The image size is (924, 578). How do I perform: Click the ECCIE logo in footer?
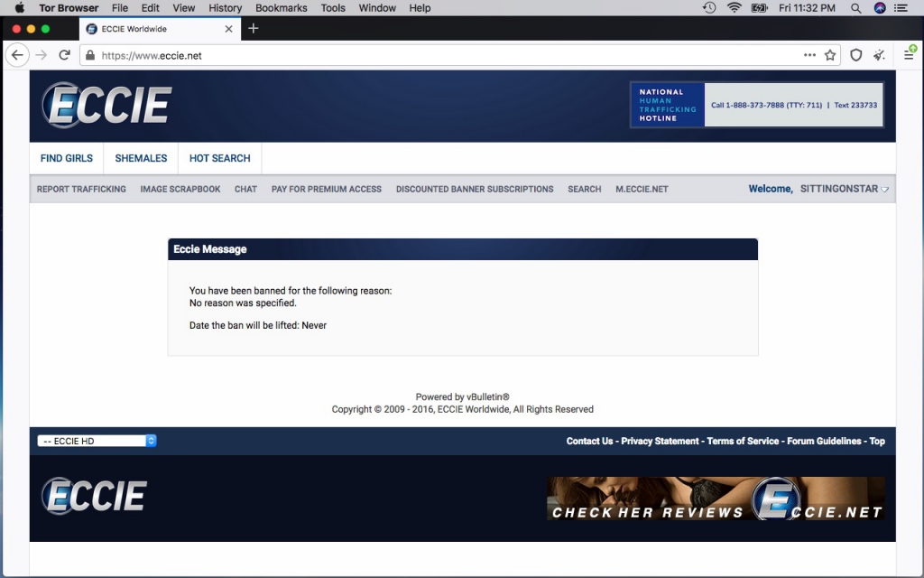pyautogui.click(x=94, y=496)
